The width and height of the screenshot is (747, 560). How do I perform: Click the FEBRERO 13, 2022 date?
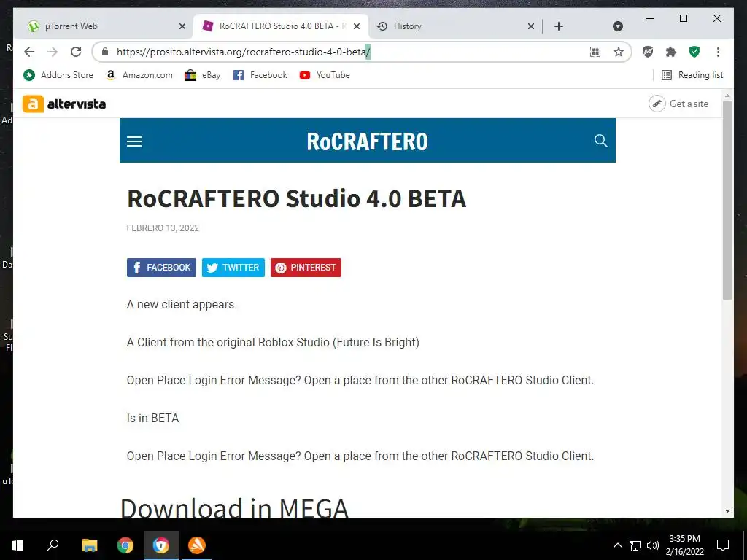click(x=163, y=228)
